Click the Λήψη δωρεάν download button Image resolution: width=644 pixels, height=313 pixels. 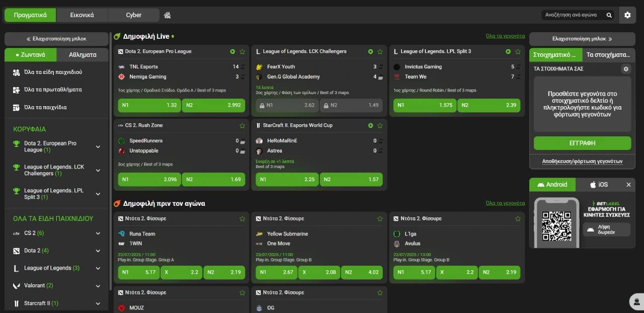[x=606, y=229]
